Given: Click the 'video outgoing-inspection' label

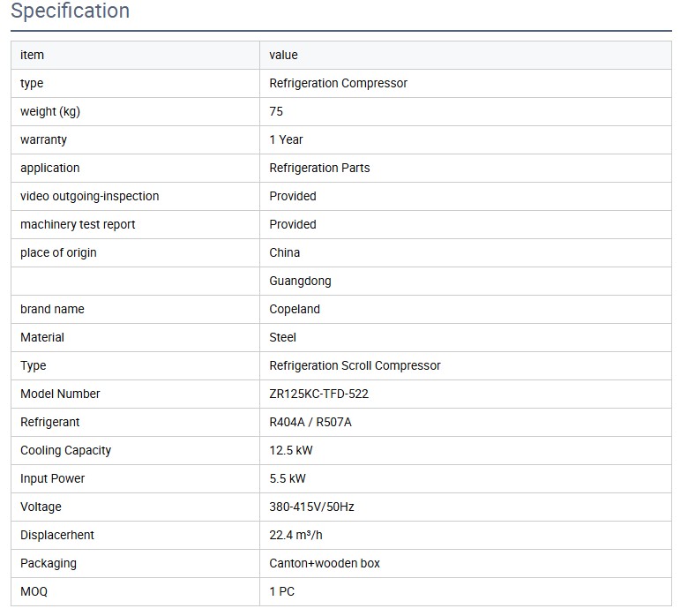Looking at the screenshot, I should 89,196.
